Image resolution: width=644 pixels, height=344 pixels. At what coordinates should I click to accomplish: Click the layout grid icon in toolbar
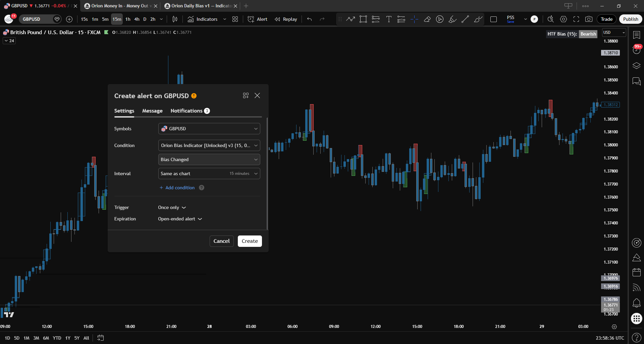pos(235,19)
